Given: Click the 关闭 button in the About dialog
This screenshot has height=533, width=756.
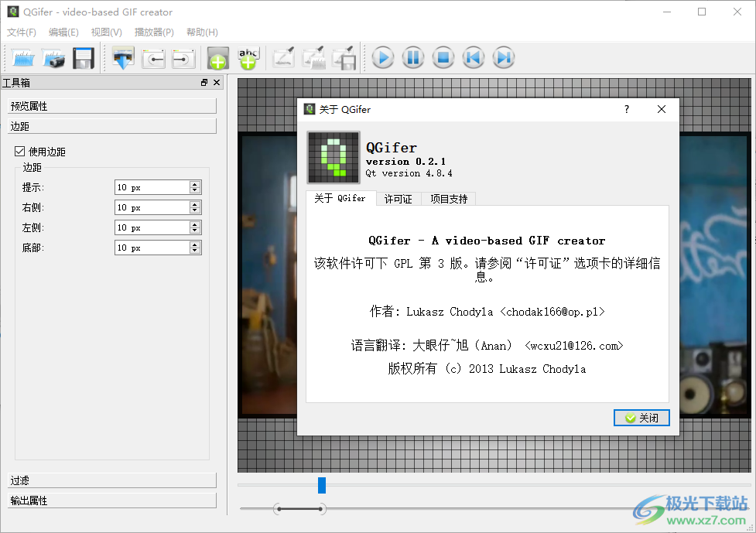Looking at the screenshot, I should point(641,418).
